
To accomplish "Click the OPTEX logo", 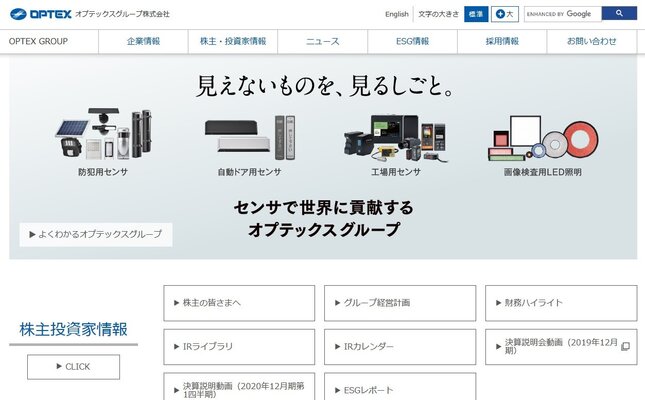I will coord(41,14).
